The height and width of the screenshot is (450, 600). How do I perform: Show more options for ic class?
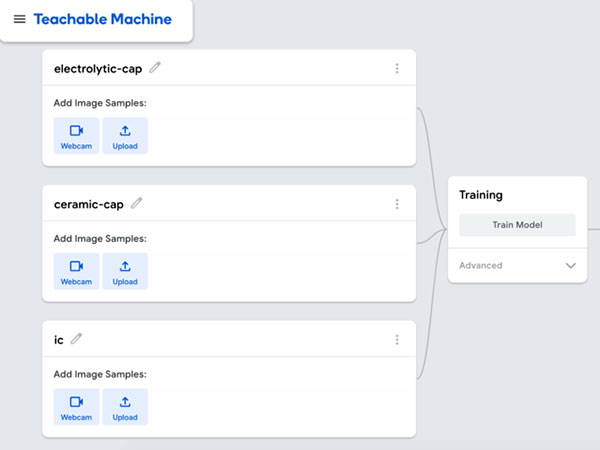click(x=397, y=340)
